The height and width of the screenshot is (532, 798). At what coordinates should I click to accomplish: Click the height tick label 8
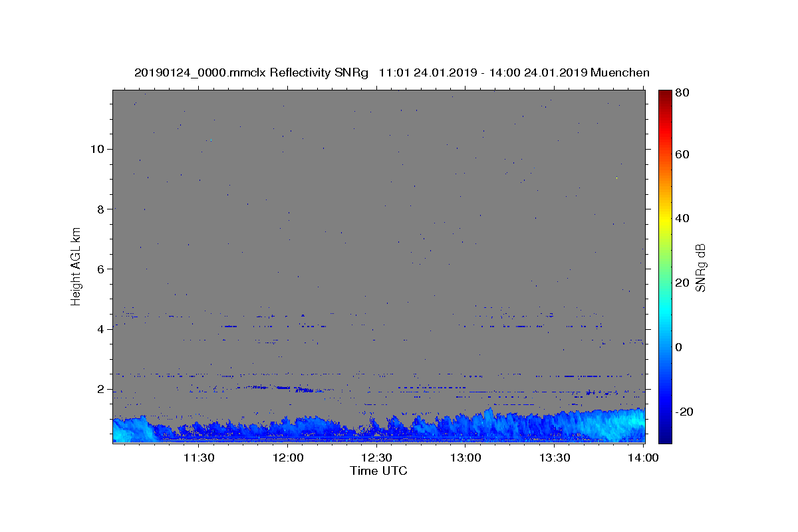coord(101,209)
